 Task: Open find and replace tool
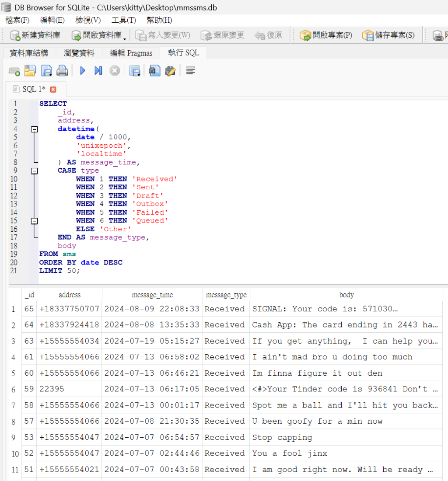[x=170, y=71]
